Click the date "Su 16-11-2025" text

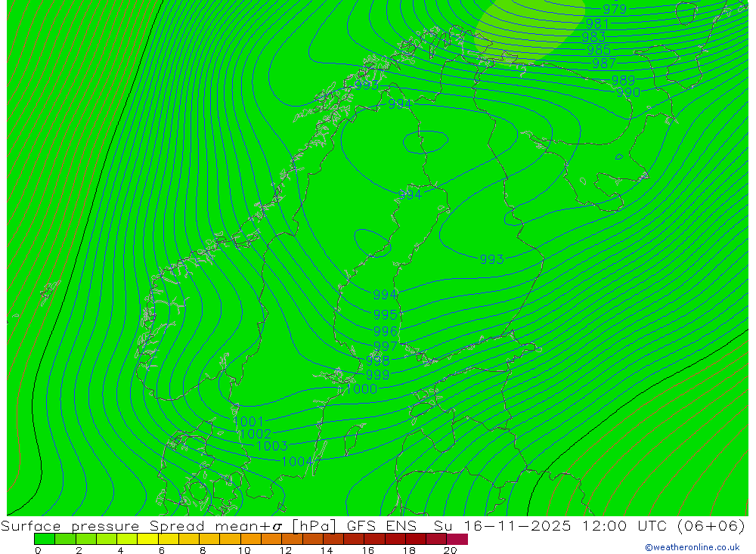pyautogui.click(x=502, y=525)
